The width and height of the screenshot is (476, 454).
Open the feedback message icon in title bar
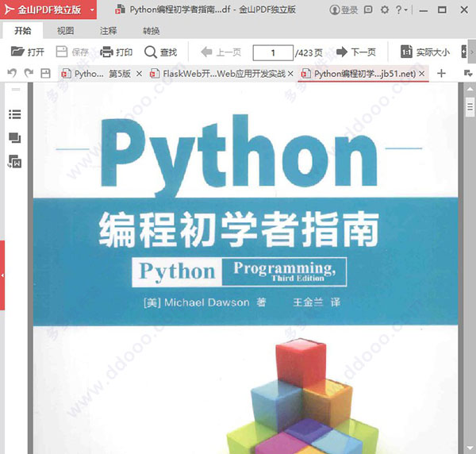tap(368, 10)
